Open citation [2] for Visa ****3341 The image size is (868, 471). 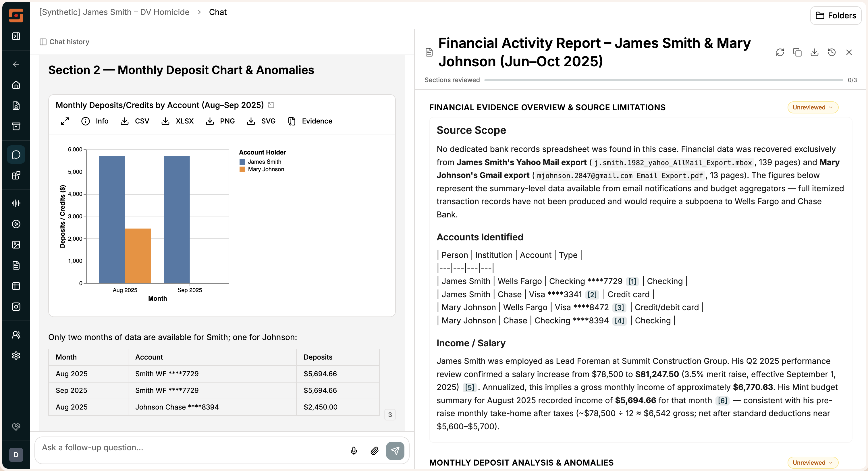coord(592,295)
